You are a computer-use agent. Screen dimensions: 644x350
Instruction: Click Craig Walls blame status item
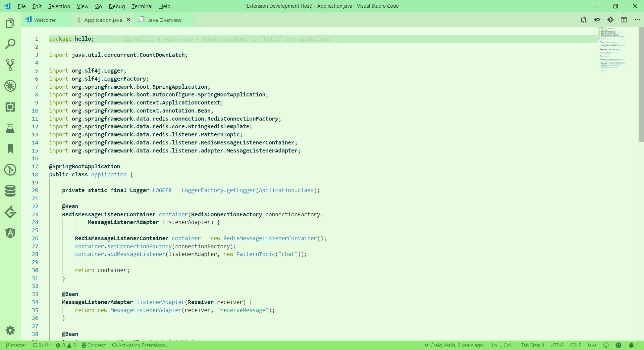point(453,345)
